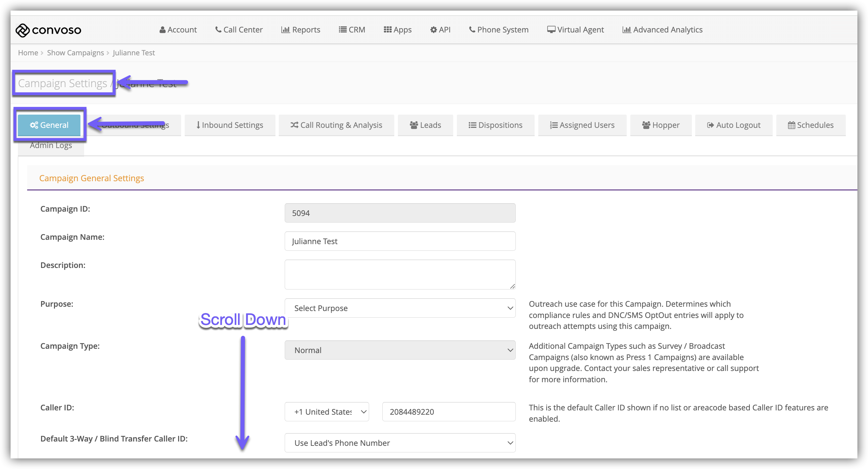
Task: Expand the Purpose dropdown
Action: point(400,308)
